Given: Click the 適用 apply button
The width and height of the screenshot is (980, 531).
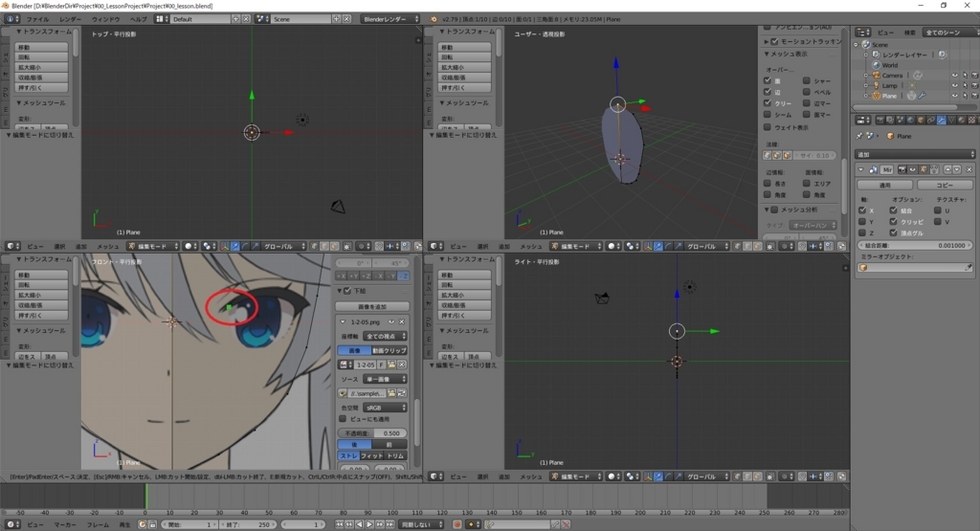Looking at the screenshot, I should (x=884, y=185).
